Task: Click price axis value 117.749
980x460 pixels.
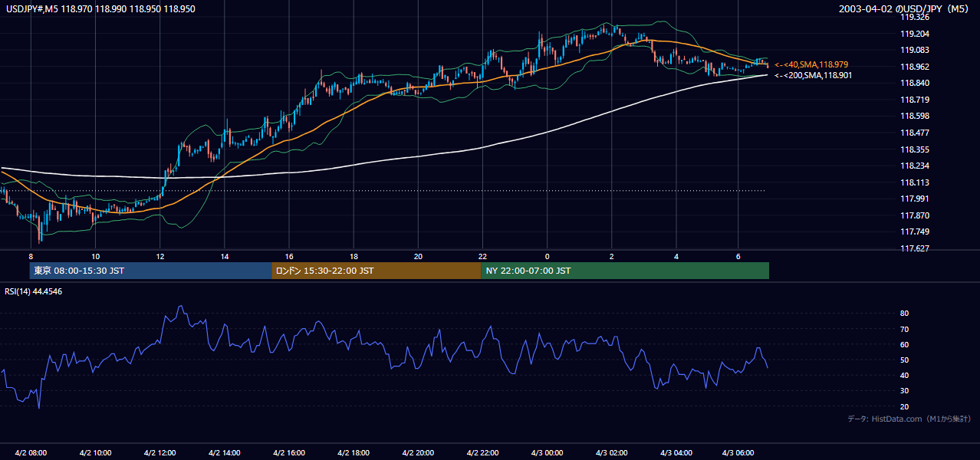Action: coord(915,232)
